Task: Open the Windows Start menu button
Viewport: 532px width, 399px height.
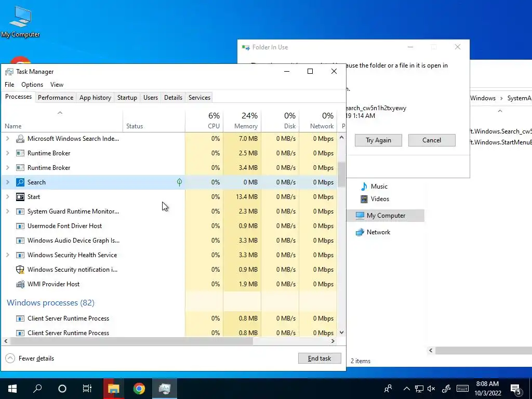Action: (x=12, y=389)
